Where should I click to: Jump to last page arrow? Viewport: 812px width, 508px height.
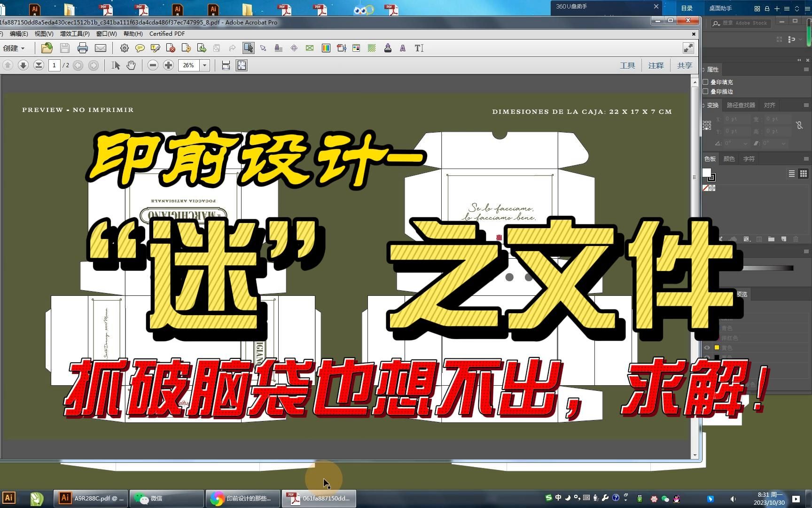click(39, 65)
